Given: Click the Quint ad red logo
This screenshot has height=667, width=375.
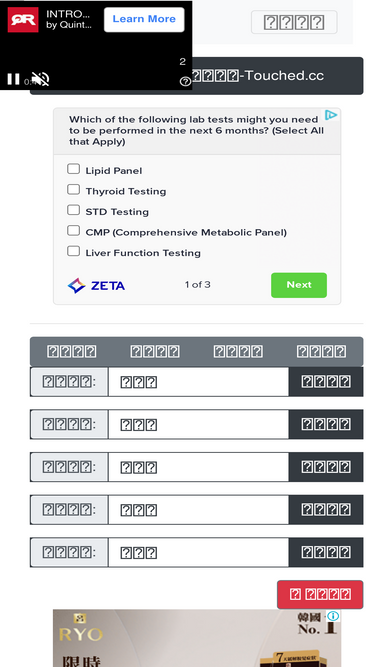Looking at the screenshot, I should 23,20.
